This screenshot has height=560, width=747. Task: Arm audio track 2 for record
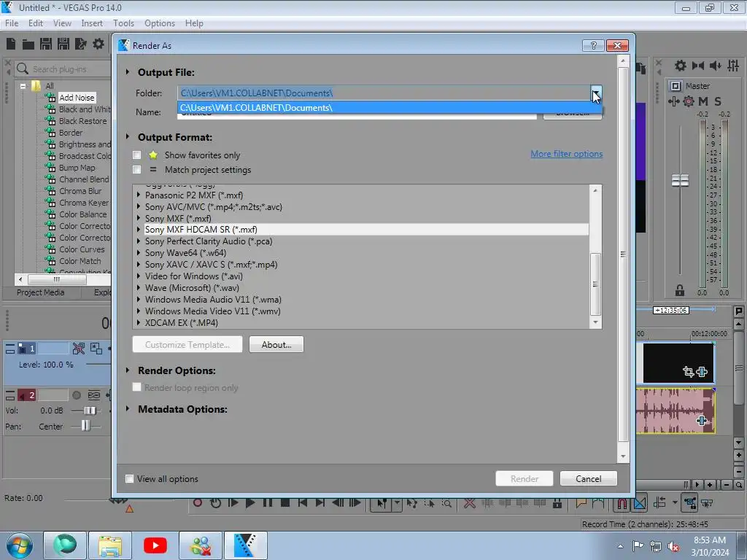76,395
